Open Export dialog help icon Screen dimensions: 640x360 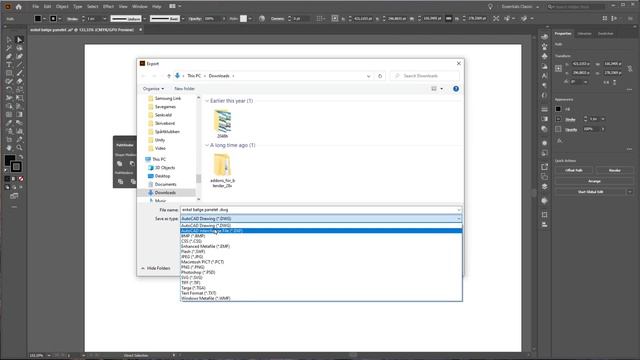click(x=456, y=89)
